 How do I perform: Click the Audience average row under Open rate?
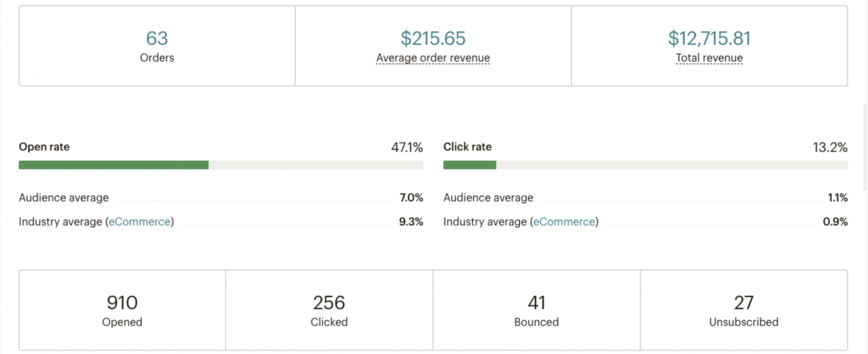pyautogui.click(x=63, y=197)
